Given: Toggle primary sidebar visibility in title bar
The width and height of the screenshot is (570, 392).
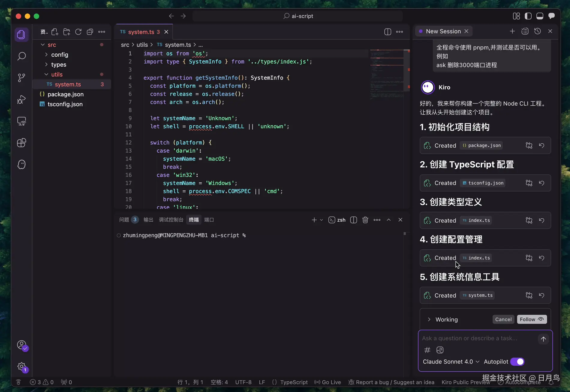Looking at the screenshot, I should pos(528,16).
